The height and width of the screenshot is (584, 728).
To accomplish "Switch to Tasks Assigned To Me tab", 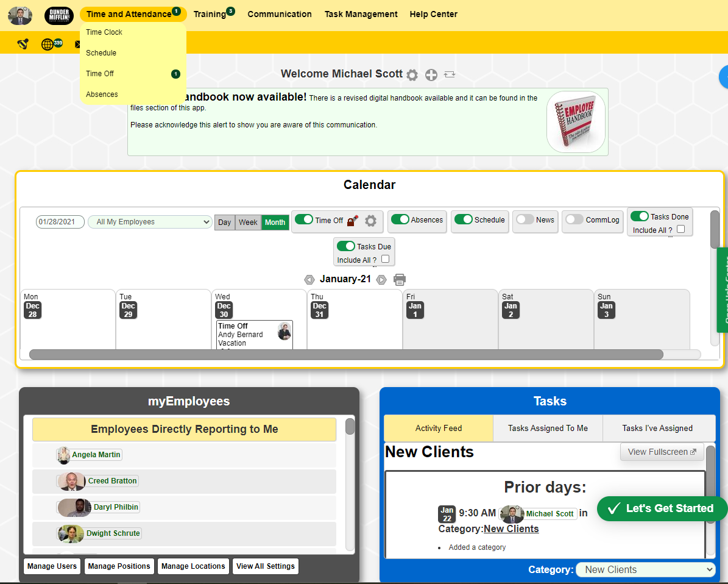I will (x=548, y=429).
